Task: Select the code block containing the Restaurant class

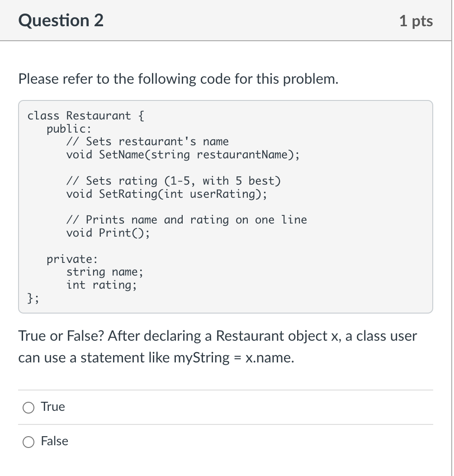Action: 226,206
